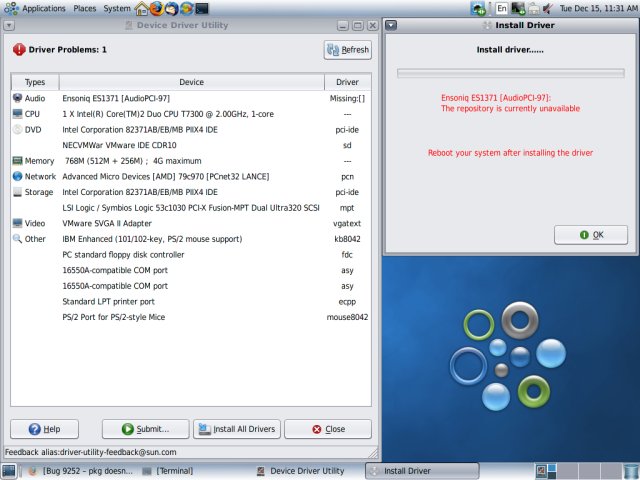This screenshot has height=480, width=640.
Task: Open the home folder launcher icon
Action: tap(142, 8)
